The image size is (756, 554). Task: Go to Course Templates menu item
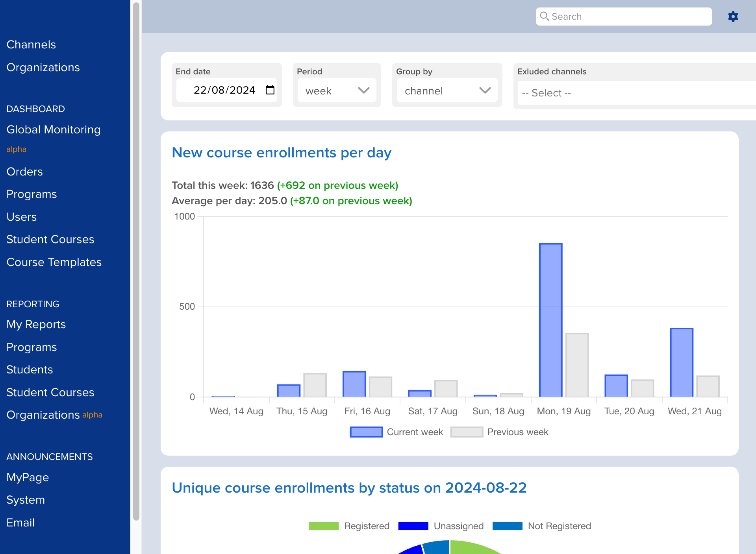click(x=54, y=262)
